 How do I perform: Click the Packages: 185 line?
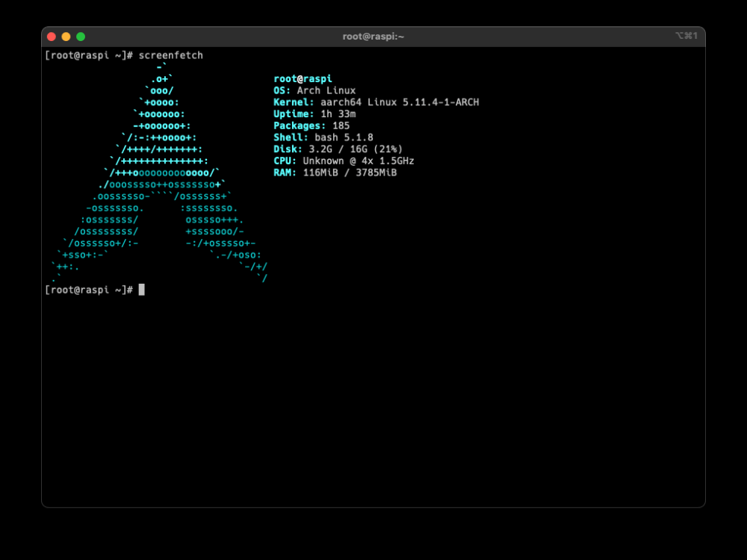311,125
